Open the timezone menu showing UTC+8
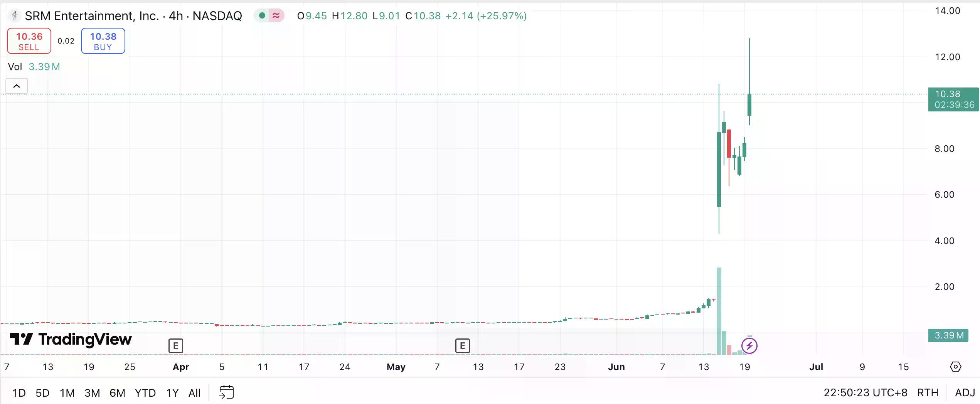 [x=865, y=392]
